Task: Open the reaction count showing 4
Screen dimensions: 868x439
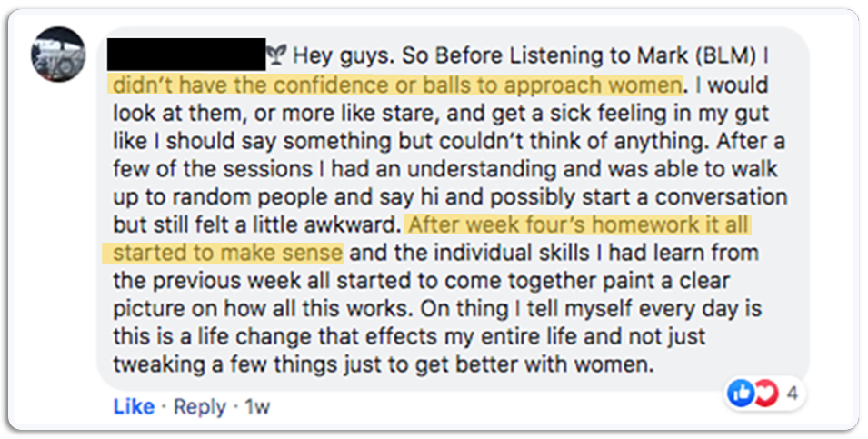Action: coord(792,394)
